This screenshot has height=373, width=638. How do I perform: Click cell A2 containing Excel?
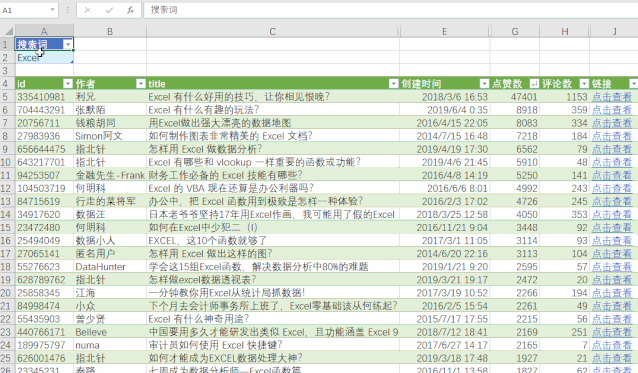(x=44, y=57)
